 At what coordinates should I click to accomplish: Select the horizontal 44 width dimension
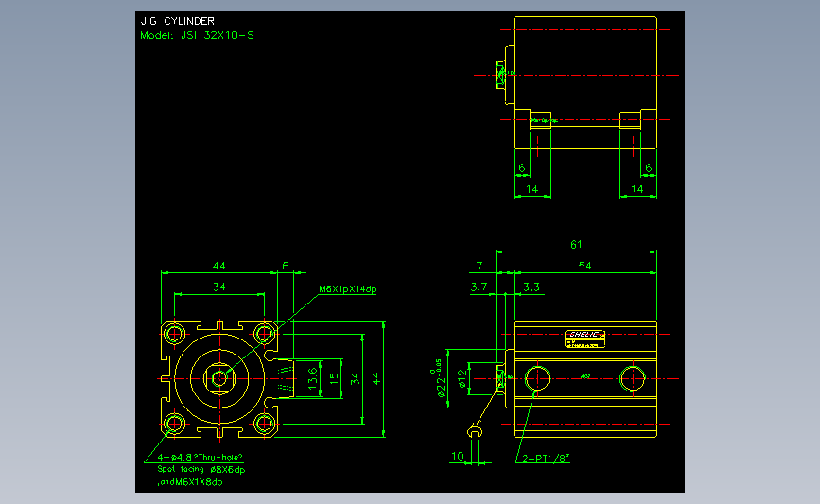219,266
